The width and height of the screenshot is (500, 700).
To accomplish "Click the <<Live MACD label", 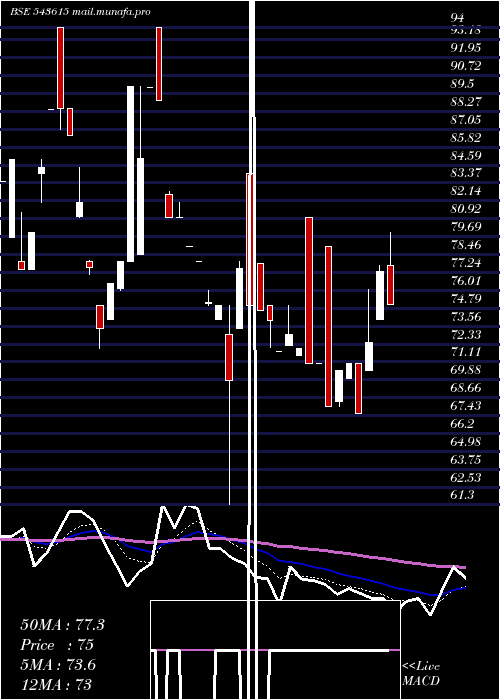I will pyautogui.click(x=421, y=674).
